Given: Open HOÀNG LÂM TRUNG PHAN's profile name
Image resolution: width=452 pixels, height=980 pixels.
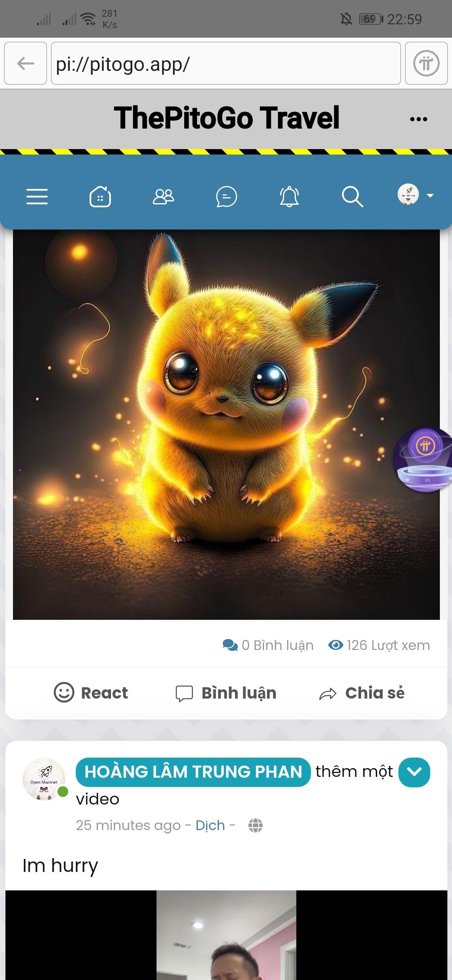Looking at the screenshot, I should (x=193, y=772).
